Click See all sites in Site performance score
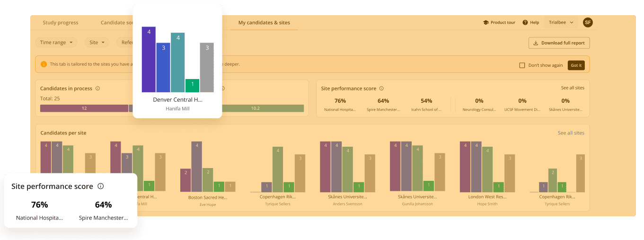 pyautogui.click(x=573, y=88)
